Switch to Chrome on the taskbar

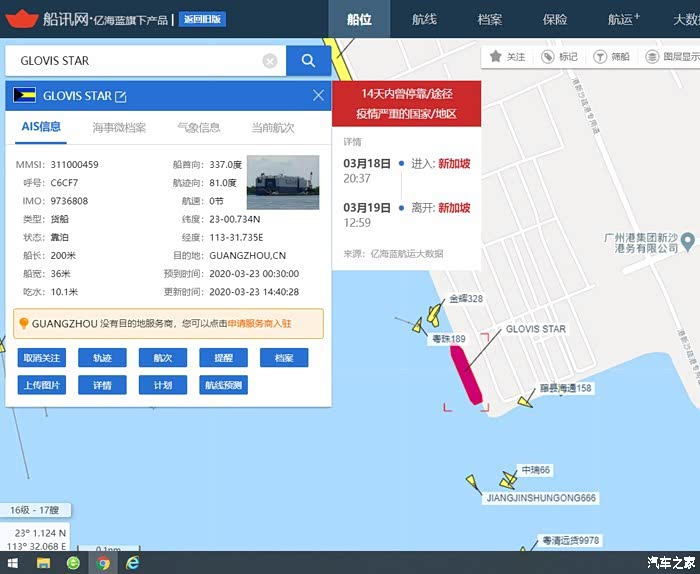click(x=103, y=563)
